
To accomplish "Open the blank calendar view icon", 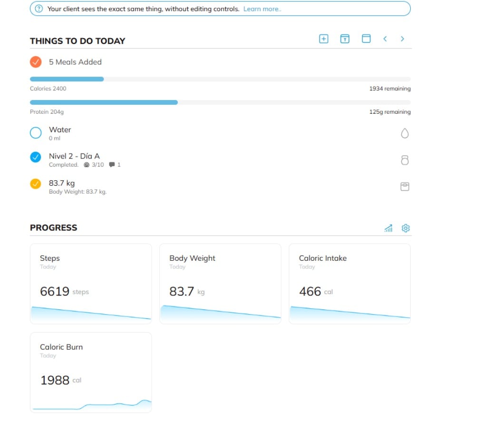I will [x=366, y=39].
